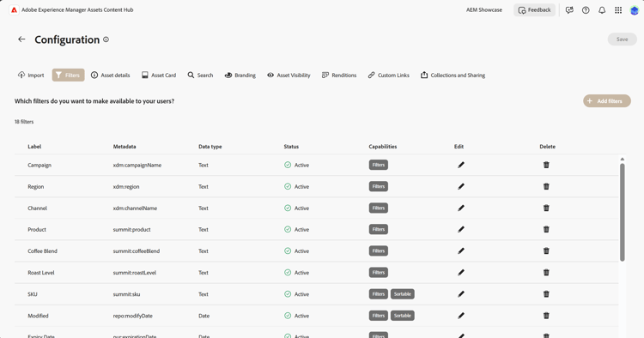Edit the Campaign filter with pencil icon
Image resolution: width=644 pixels, height=338 pixels.
coord(461,165)
